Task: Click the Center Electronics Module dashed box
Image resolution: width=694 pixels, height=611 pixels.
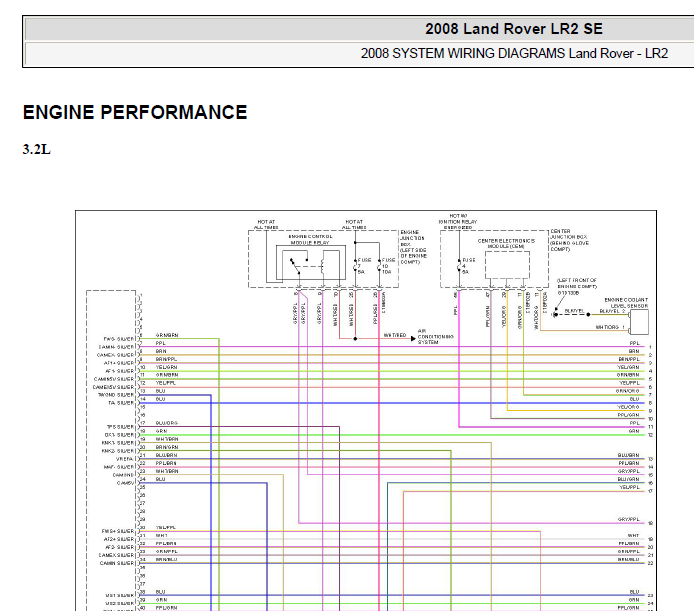Action: pyautogui.click(x=507, y=265)
